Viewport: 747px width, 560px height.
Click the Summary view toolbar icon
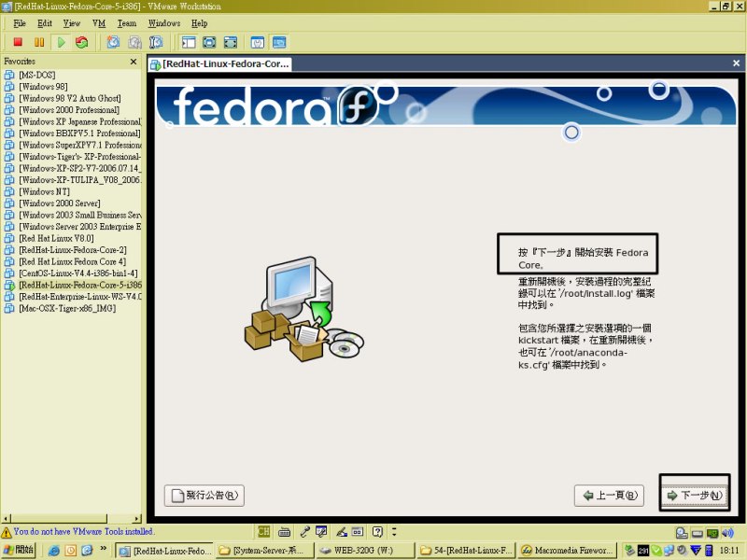pos(258,42)
